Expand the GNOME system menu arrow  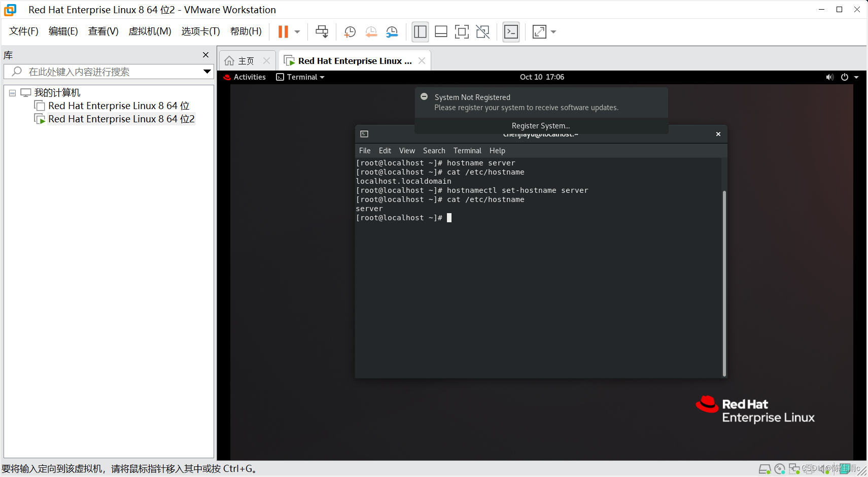856,77
